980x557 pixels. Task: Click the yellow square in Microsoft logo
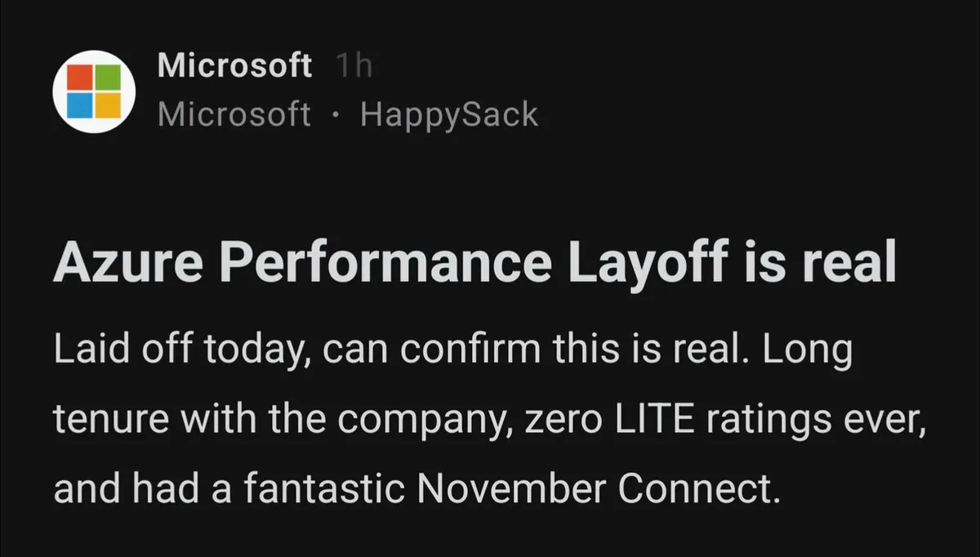tap(108, 106)
